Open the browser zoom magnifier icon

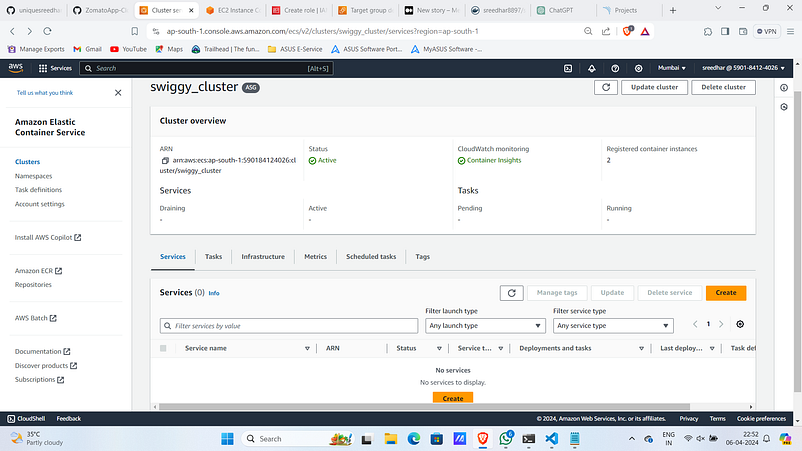588,31
